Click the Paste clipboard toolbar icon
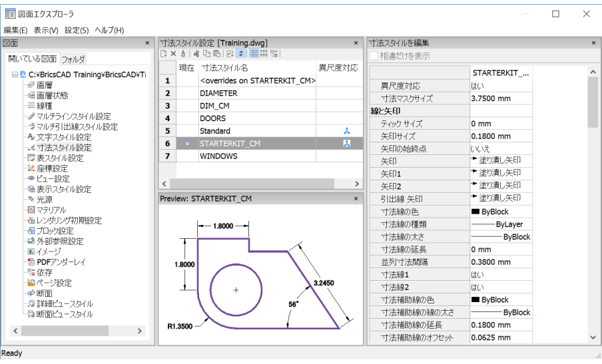Viewport: 602px width, 364px height. (216, 54)
